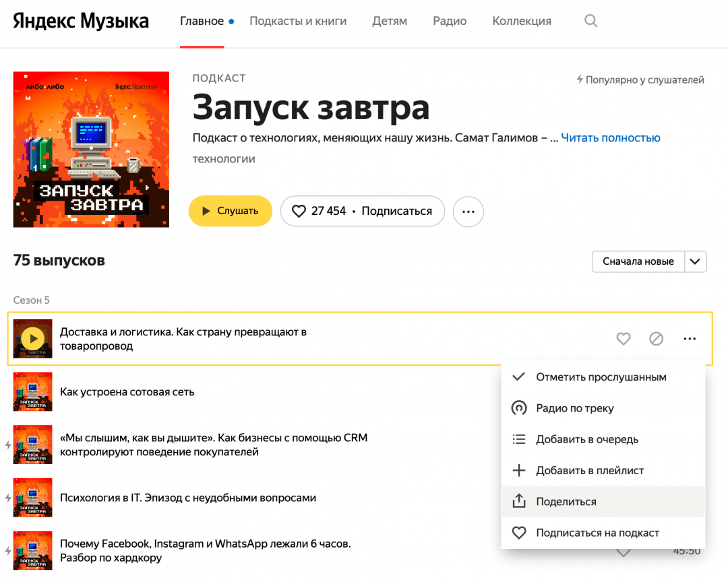
Task: Click the heart icon showing 27 454 likes
Action: point(299,211)
